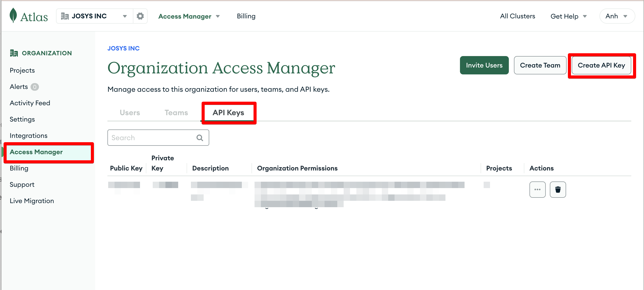The image size is (644, 290).
Task: Expand the JOSYS INC organization dropdown
Action: pos(124,16)
